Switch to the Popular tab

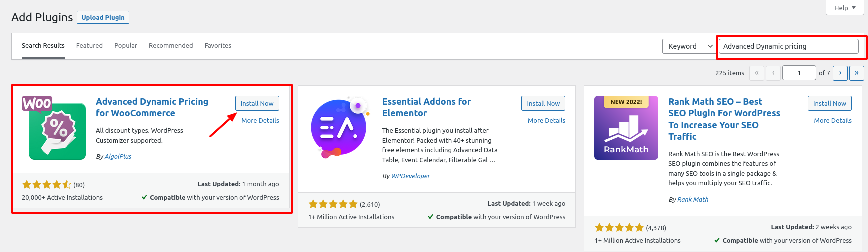tap(126, 45)
